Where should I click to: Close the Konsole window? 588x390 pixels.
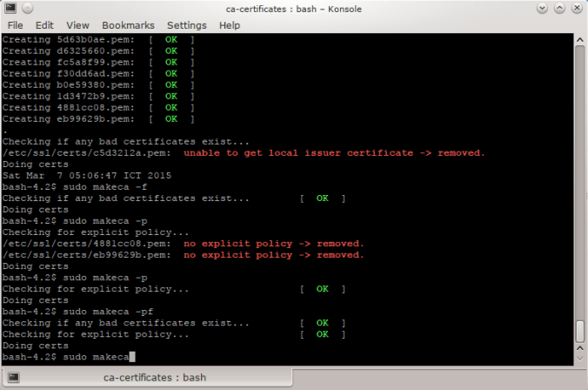tap(578, 8)
